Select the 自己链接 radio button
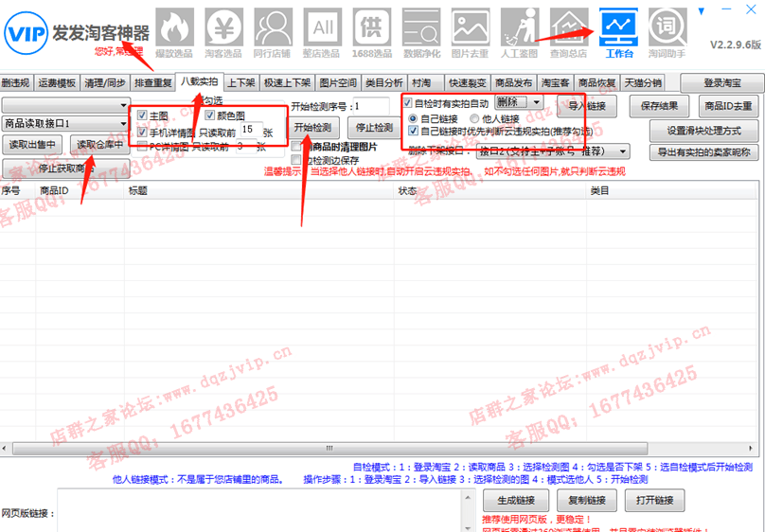The height and width of the screenshot is (532, 765). click(413, 118)
